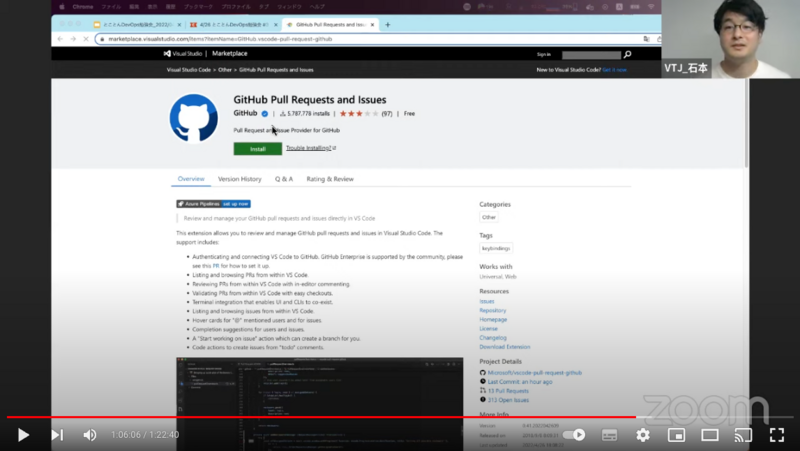The height and width of the screenshot is (451, 800).
Task: Open the Homepage resource link
Action: (x=493, y=319)
